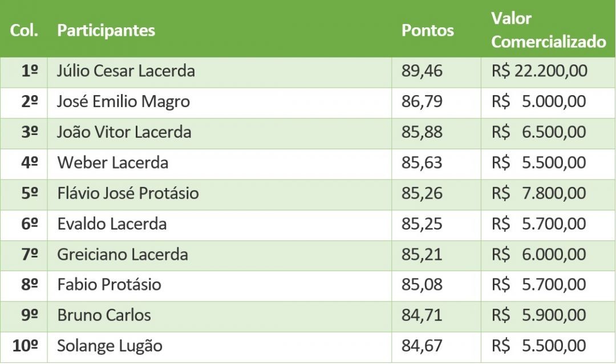Click the R$ 7.800,00 amount
The height and width of the screenshot is (364, 616).
tap(539, 193)
